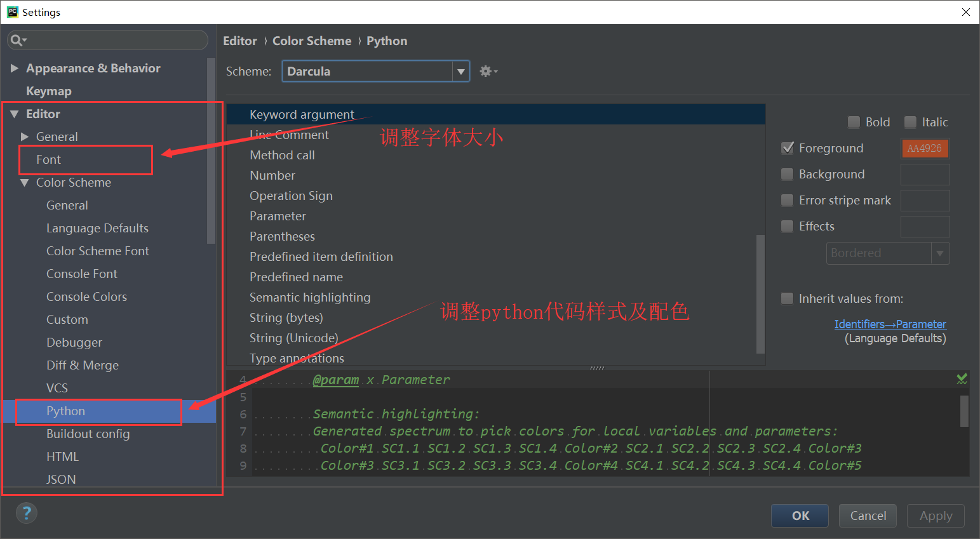Screen dimensions: 980x539
Task: Click the help question mark icon
Action: (x=26, y=512)
